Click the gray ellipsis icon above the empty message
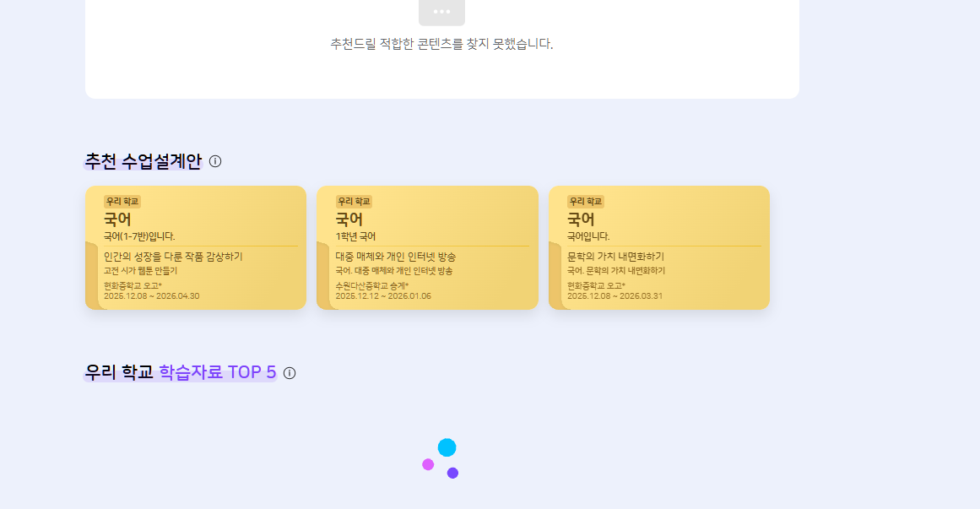Image resolution: width=980 pixels, height=509 pixels. tap(441, 12)
